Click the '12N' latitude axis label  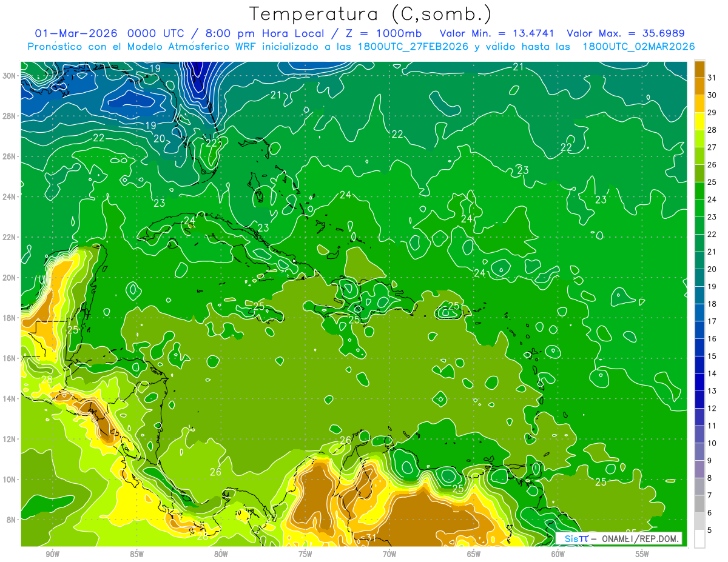[9, 439]
